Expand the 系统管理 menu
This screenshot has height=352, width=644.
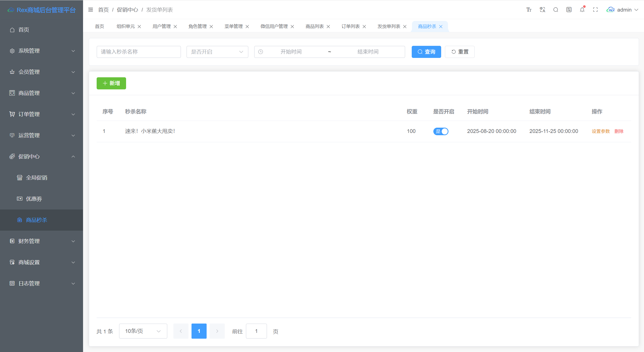42,51
